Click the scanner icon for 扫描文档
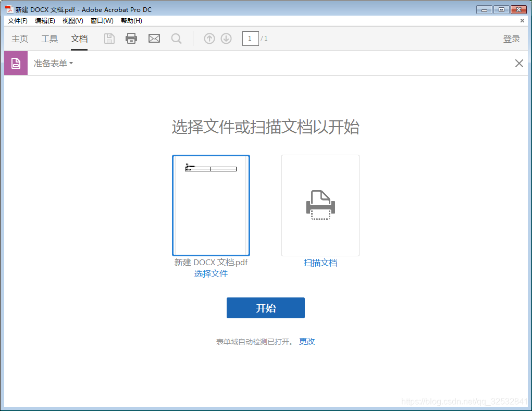 (320, 205)
